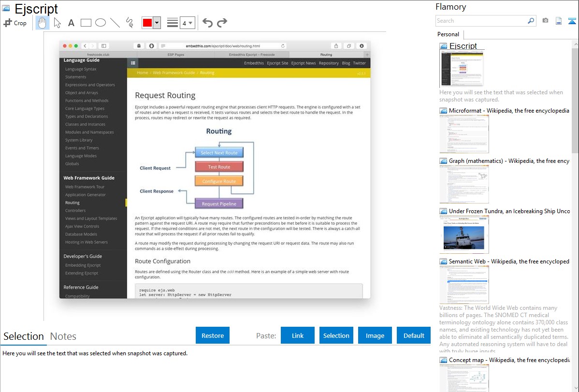The image size is (579, 392).
Task: Redo the last undone action
Action: pyautogui.click(x=222, y=23)
